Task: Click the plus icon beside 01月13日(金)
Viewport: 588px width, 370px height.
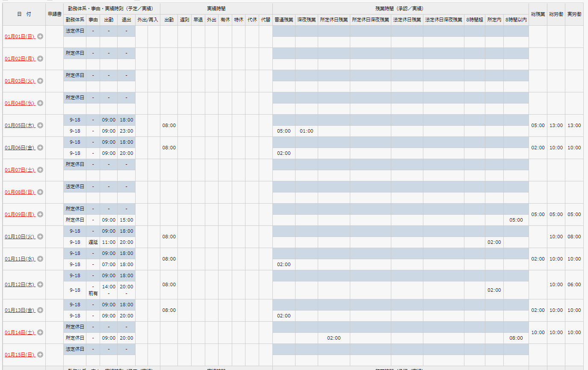Action: coord(40,311)
